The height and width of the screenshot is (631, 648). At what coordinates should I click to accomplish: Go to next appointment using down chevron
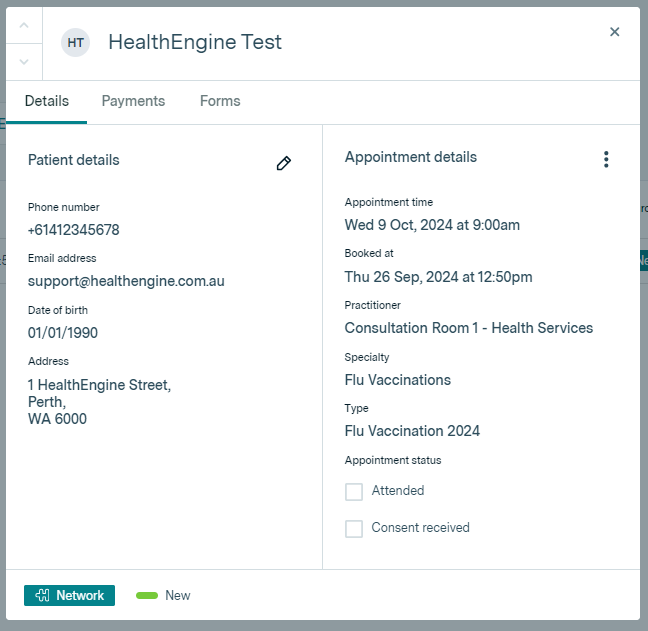coord(24,62)
